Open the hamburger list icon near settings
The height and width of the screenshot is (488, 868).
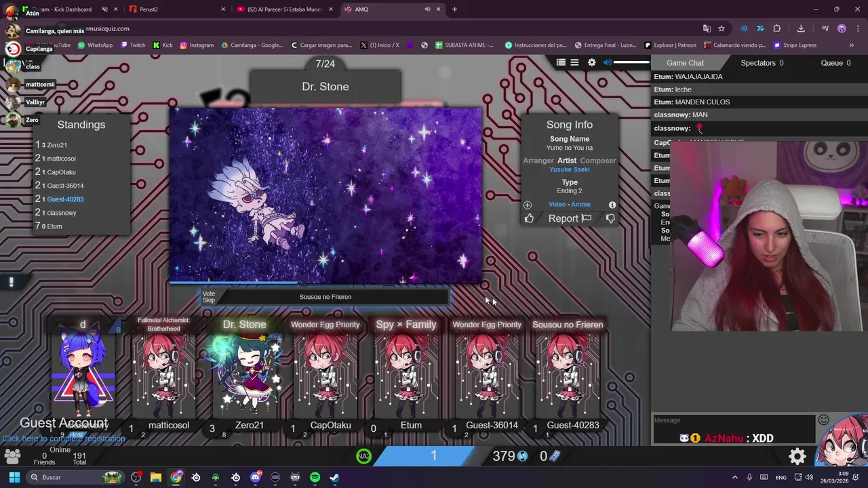574,62
